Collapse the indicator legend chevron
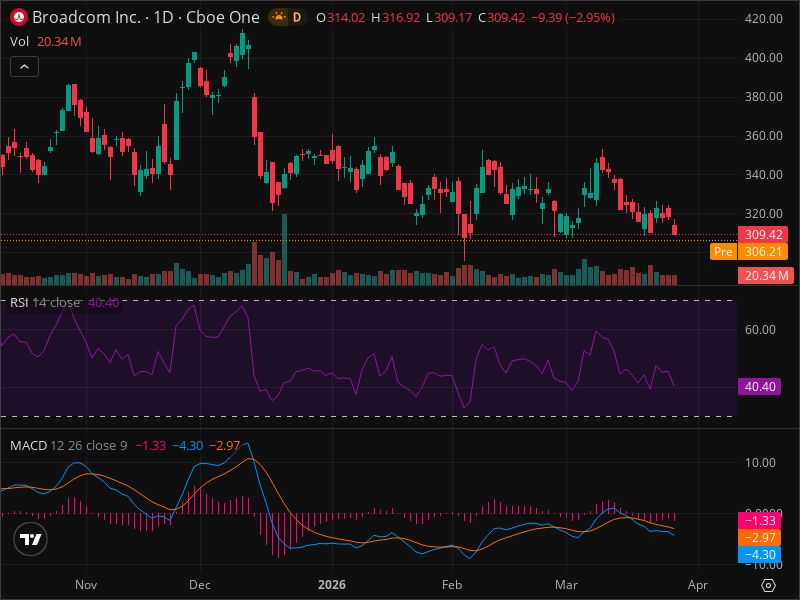Screen dimensions: 800x600 click(24, 66)
